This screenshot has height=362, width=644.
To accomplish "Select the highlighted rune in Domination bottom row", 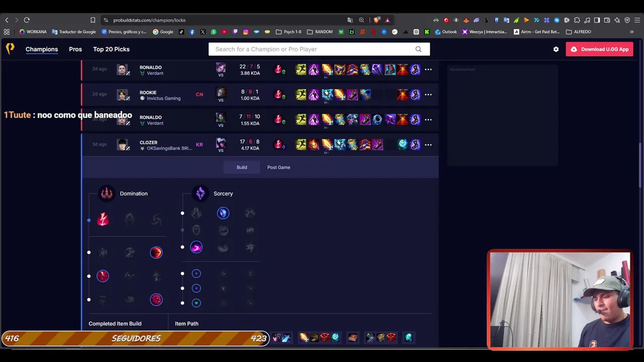I will [156, 300].
